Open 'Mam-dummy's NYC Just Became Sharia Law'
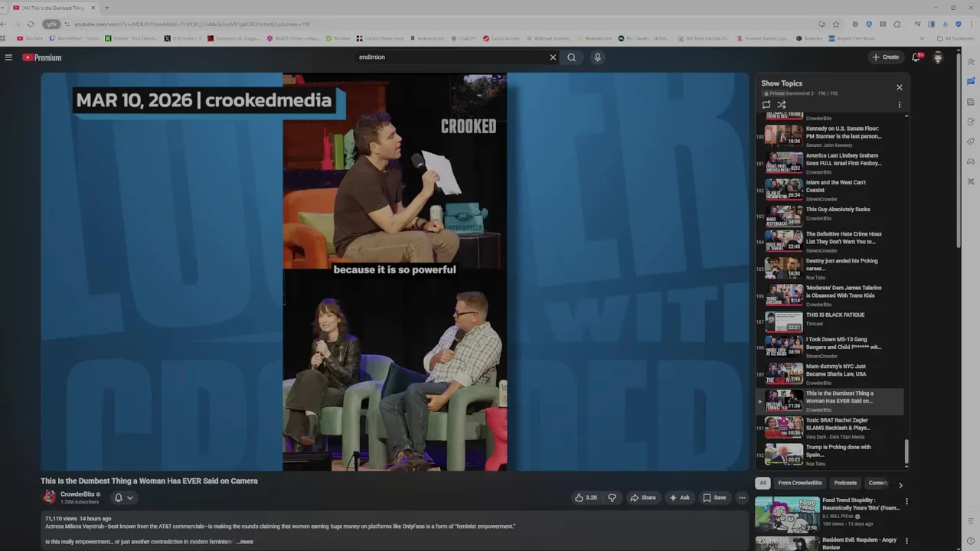Viewport: 980px width, 551px height. tap(830, 374)
